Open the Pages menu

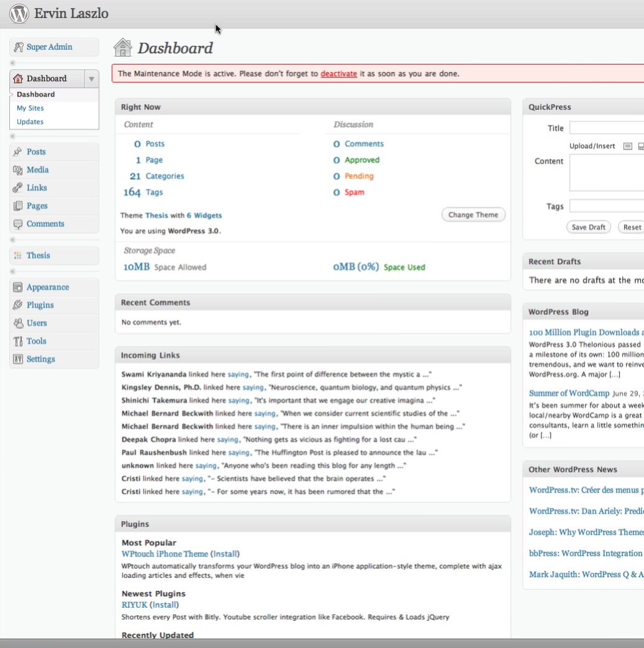coord(37,206)
